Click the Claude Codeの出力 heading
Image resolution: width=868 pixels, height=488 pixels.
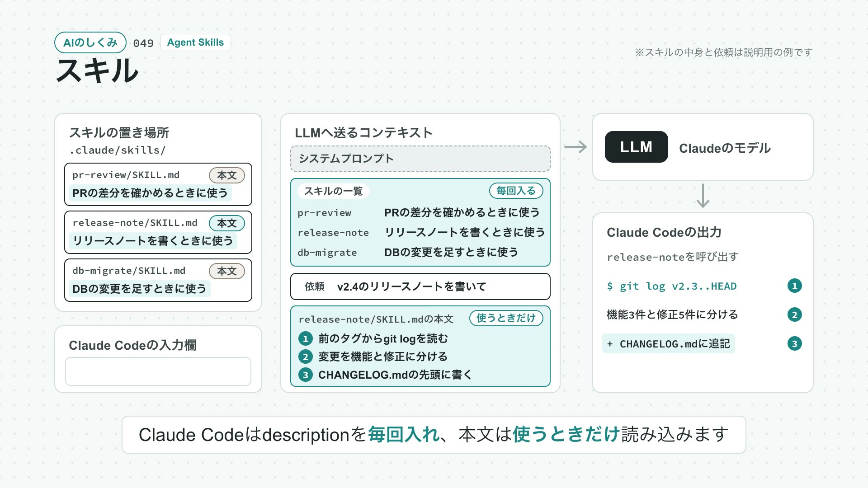coord(664,232)
